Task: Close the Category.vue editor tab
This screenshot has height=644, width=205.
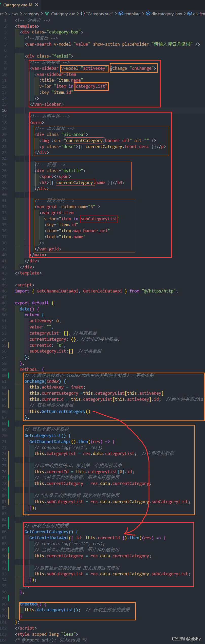Action: (37, 5)
